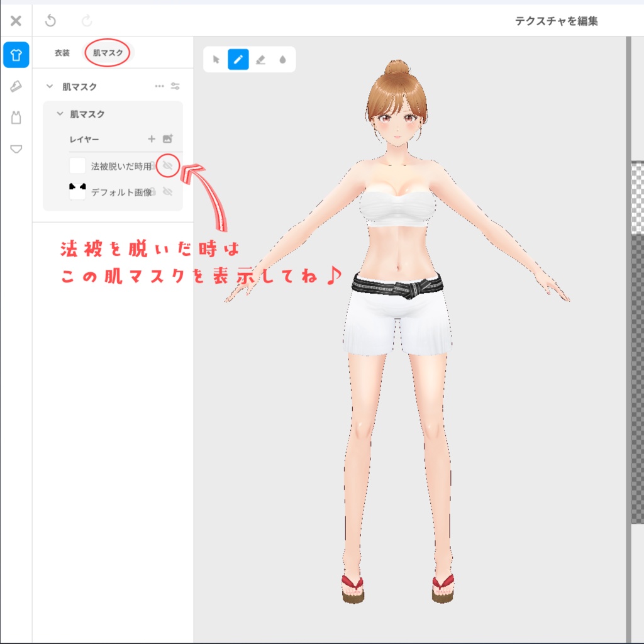
Task: Collapse the nested 肌マスク group chevron
Action: pyautogui.click(x=60, y=113)
